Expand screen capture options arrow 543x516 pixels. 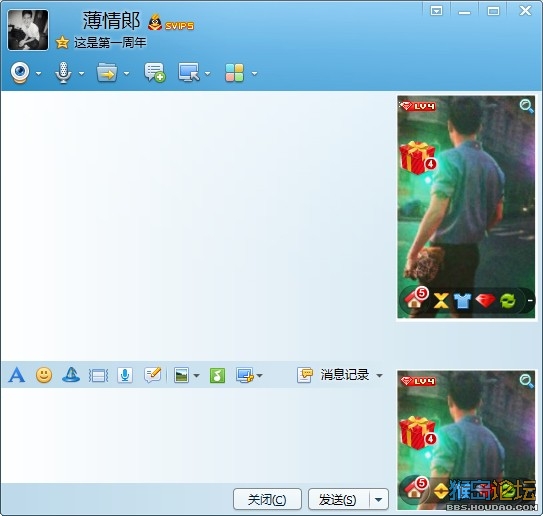coord(260,376)
